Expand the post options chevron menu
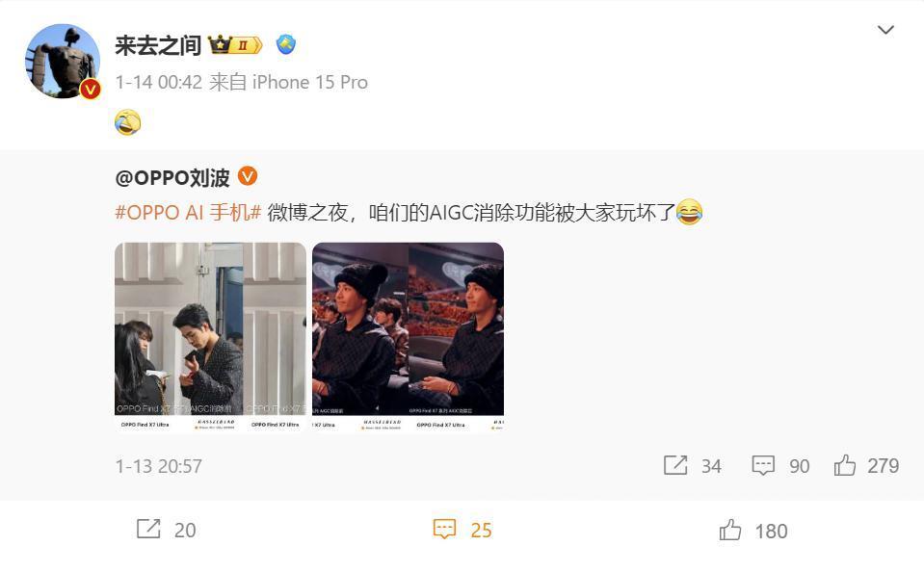Screen dimensions: 924x572 pyautogui.click(x=885, y=30)
